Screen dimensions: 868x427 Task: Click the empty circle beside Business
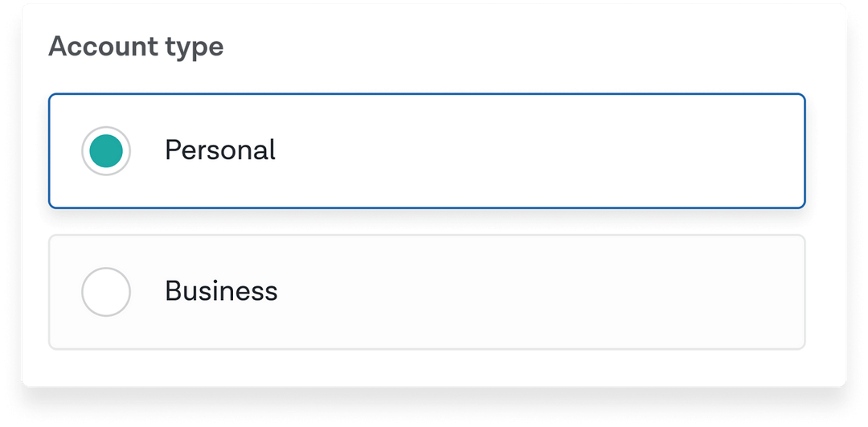106,292
